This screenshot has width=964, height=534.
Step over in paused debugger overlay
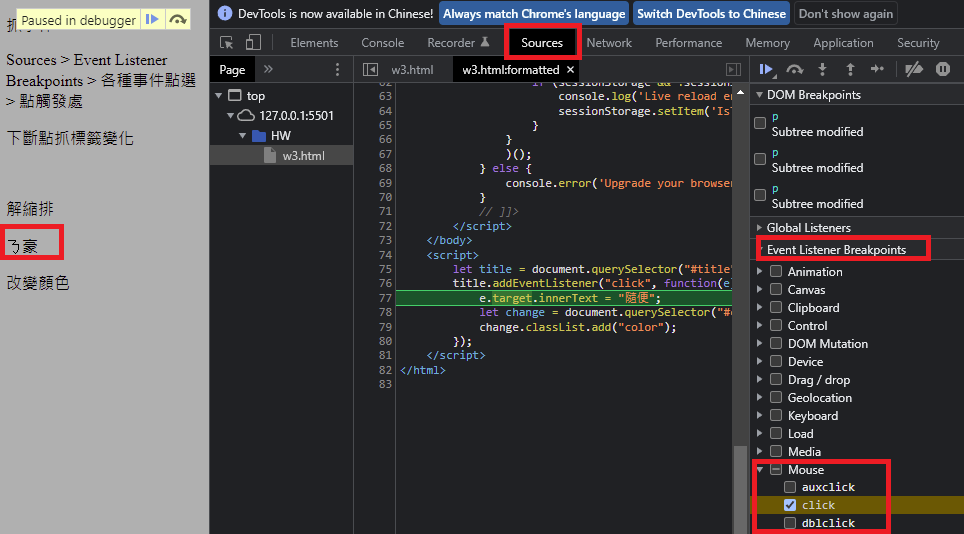pos(178,20)
